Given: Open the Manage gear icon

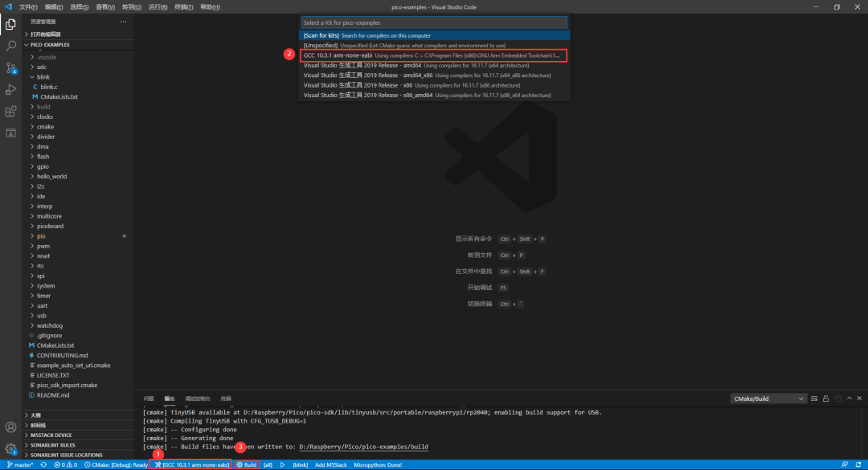Looking at the screenshot, I should [10, 448].
